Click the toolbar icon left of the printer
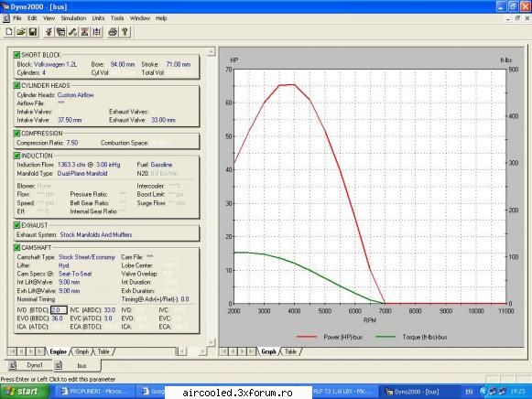532x399 pixels. (97, 32)
